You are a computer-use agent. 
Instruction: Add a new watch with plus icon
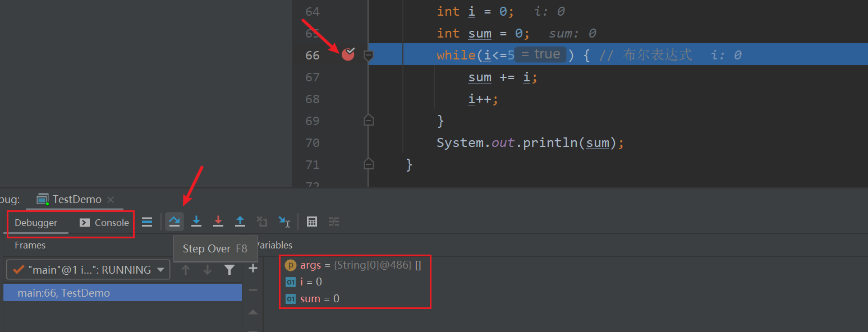tap(253, 269)
